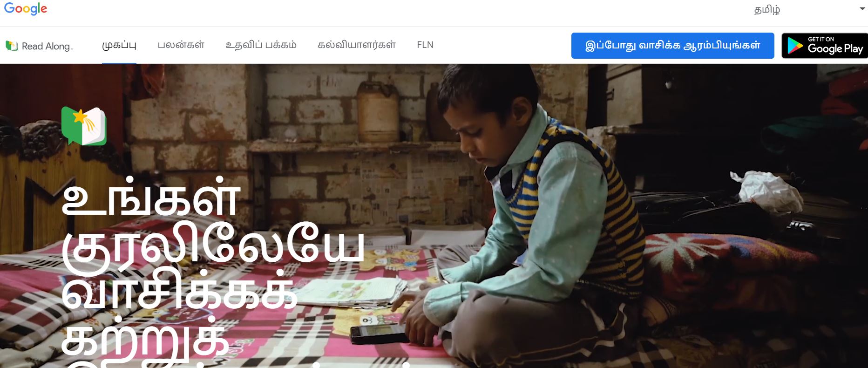Click the Google logo

(26, 9)
